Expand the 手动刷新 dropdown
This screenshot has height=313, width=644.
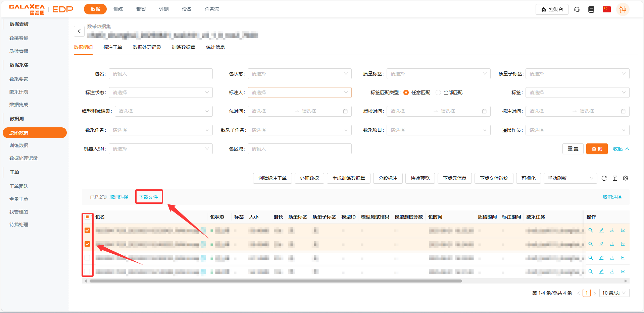(x=570, y=178)
